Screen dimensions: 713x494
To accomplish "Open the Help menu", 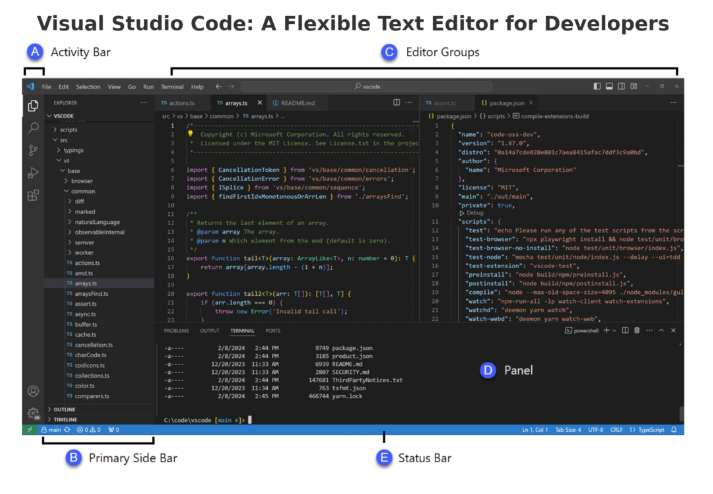I will pos(197,86).
